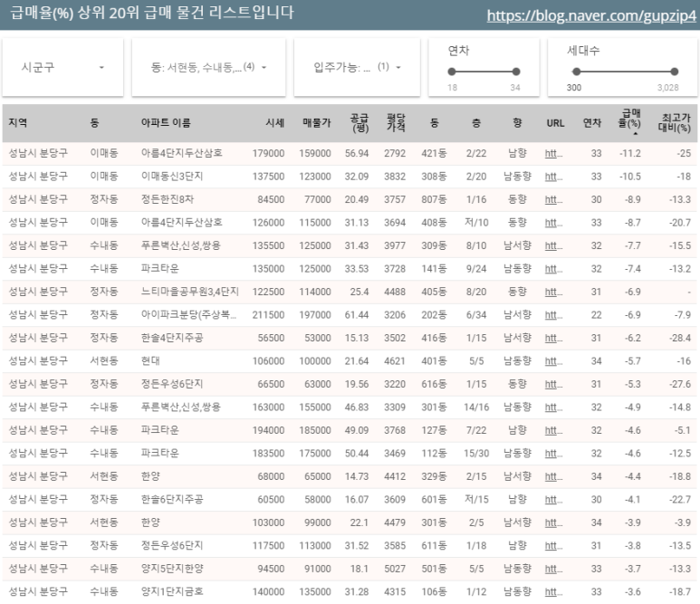Click floor value 14/16
Screen dimensions: 700x604
[x=476, y=407]
